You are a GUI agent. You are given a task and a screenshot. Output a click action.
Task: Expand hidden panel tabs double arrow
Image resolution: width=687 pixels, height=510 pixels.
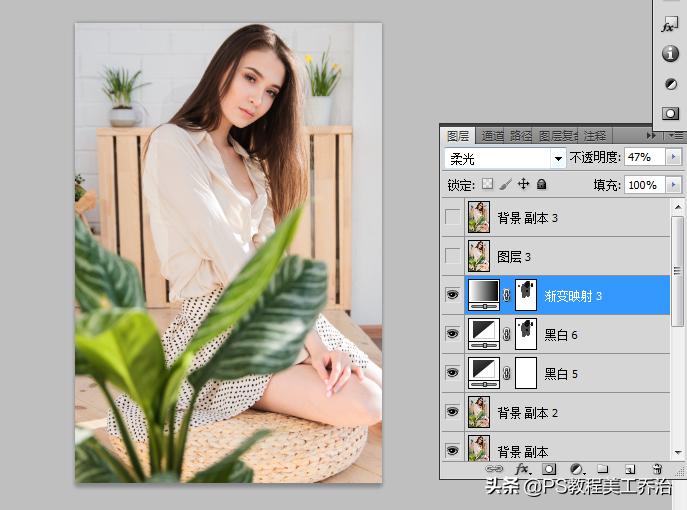click(652, 136)
